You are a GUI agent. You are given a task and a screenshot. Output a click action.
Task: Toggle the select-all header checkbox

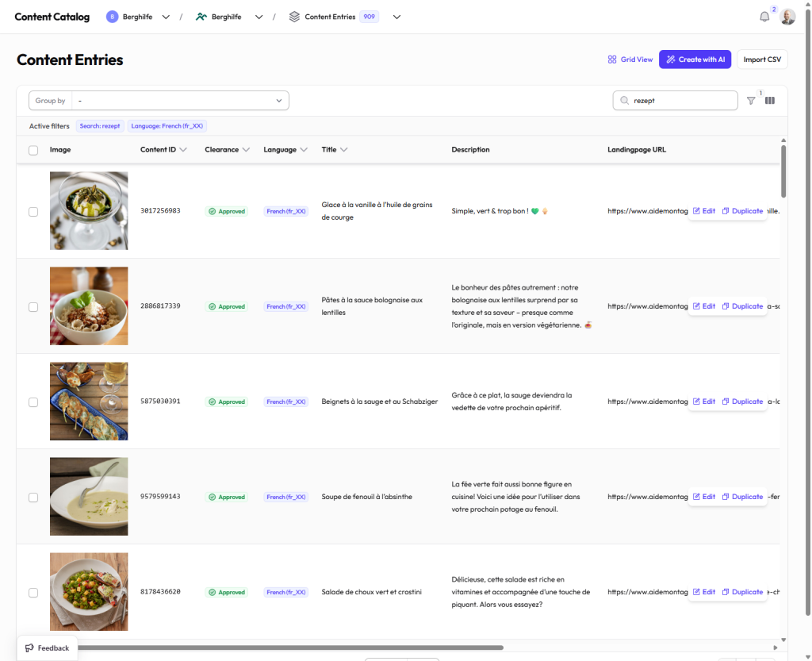pos(33,150)
